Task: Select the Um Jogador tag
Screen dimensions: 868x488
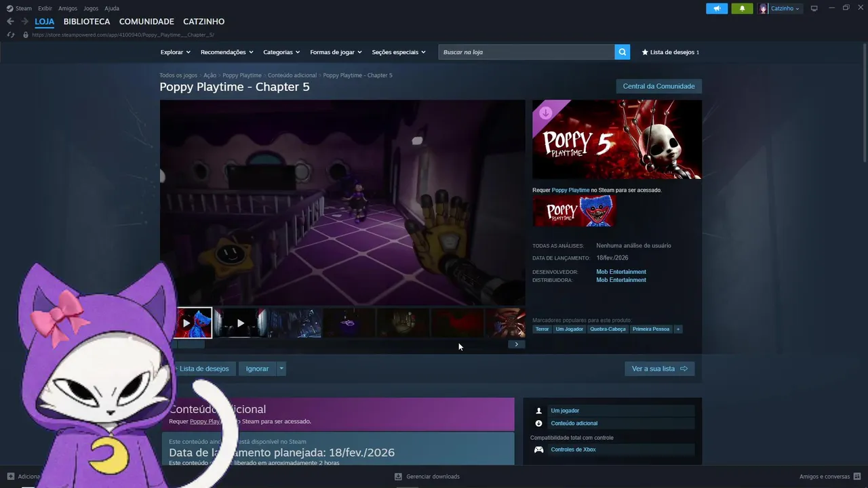Action: (570, 329)
